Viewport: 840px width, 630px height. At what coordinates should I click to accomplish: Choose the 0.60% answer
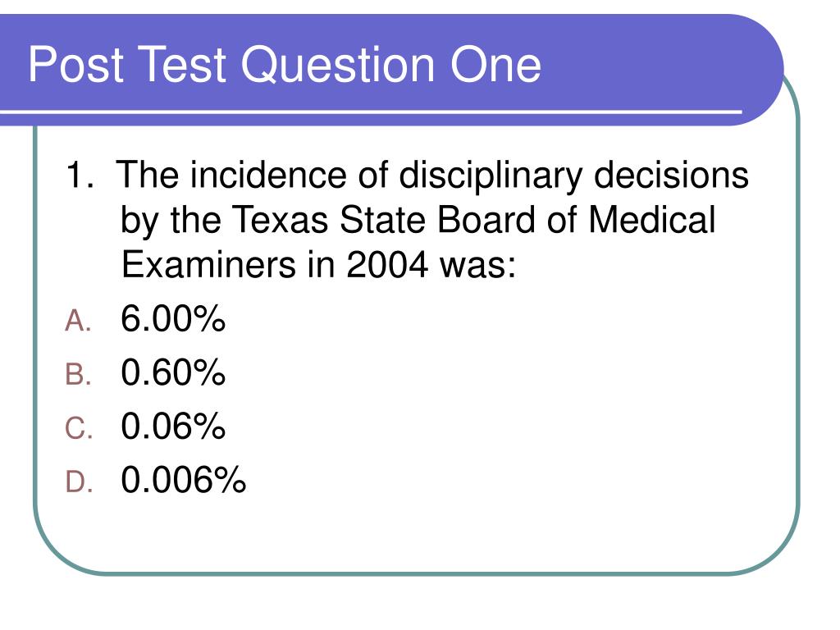173,372
